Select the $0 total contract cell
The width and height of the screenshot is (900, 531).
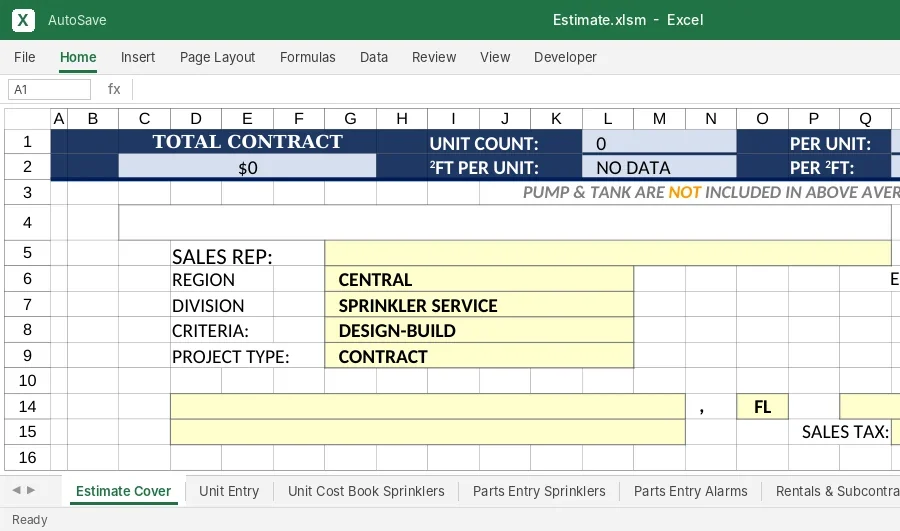pyautogui.click(x=247, y=167)
